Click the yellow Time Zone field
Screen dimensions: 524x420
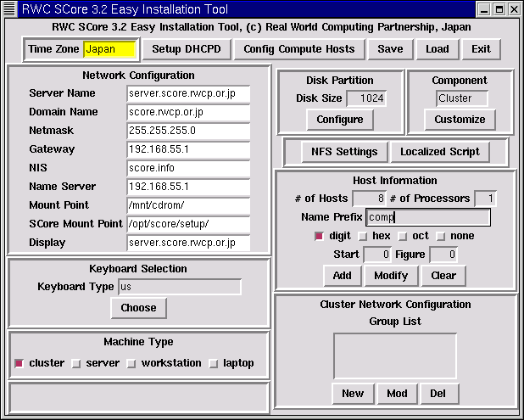point(110,49)
